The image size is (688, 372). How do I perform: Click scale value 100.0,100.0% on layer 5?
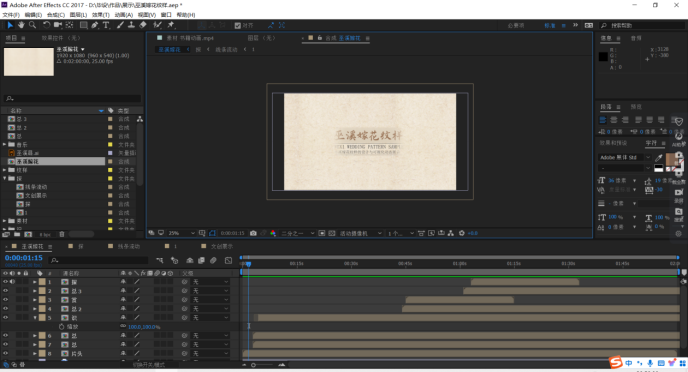pyautogui.click(x=144, y=327)
